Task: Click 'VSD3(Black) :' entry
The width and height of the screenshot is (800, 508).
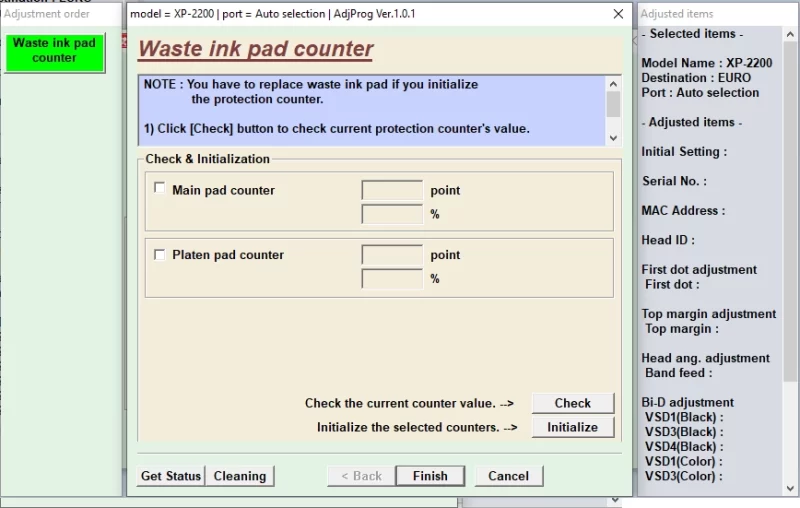Action: (x=684, y=432)
